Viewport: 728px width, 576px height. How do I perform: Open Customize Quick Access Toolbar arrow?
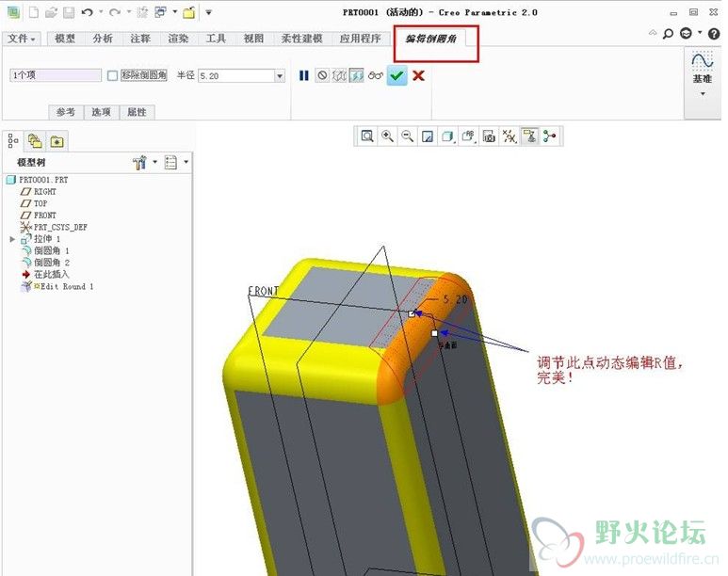(208, 12)
